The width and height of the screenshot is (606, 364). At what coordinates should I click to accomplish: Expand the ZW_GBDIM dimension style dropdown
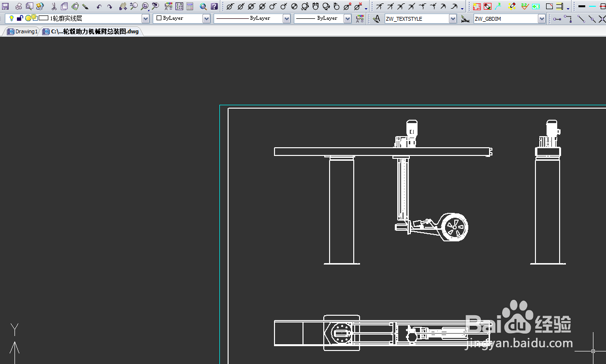[542, 18]
